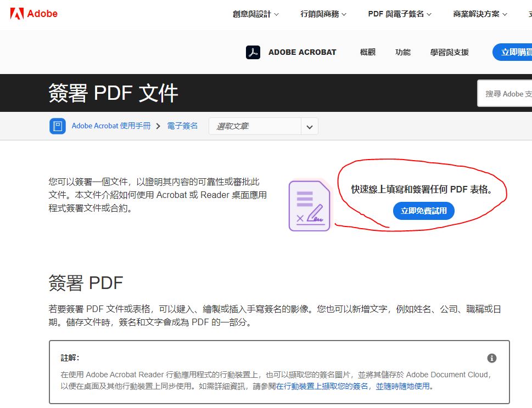
Task: Click the 註解: label
Action: click(x=70, y=358)
